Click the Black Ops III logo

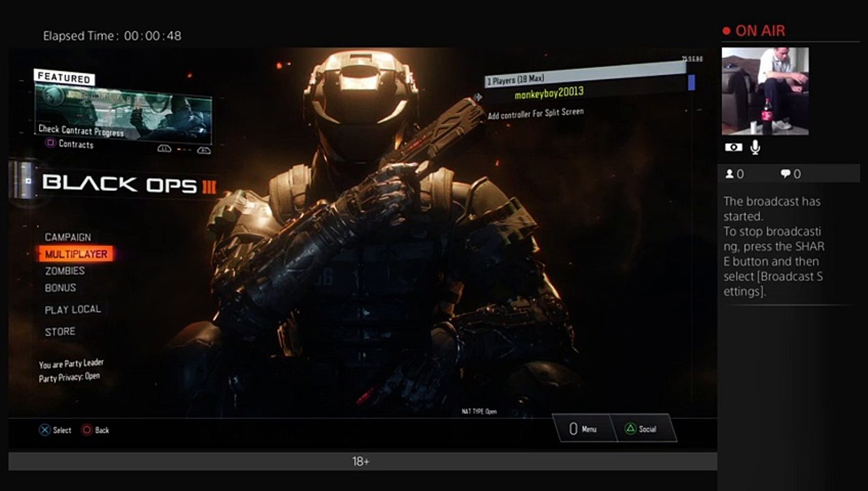129,184
